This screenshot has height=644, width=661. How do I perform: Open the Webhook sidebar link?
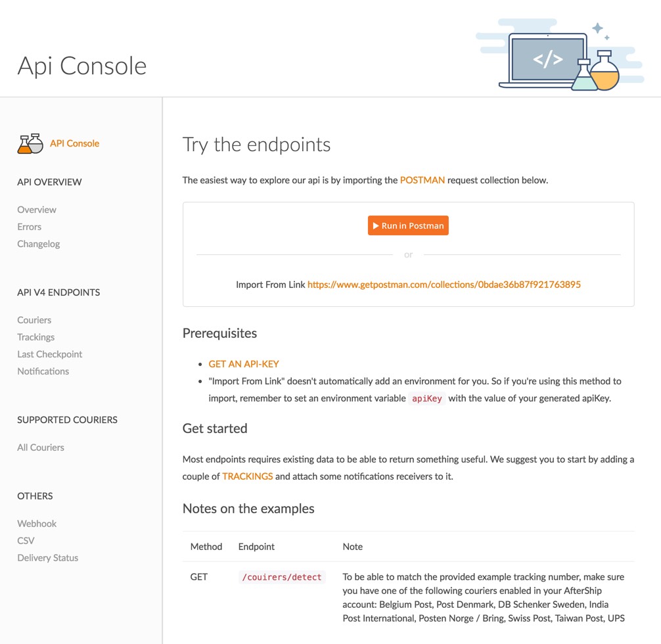pos(37,524)
